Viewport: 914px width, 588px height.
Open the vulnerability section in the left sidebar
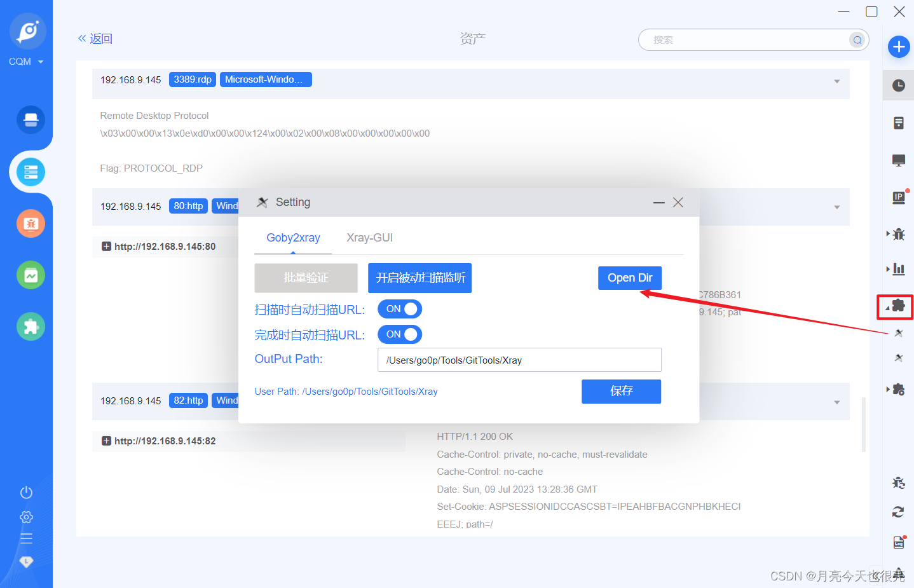[31, 223]
